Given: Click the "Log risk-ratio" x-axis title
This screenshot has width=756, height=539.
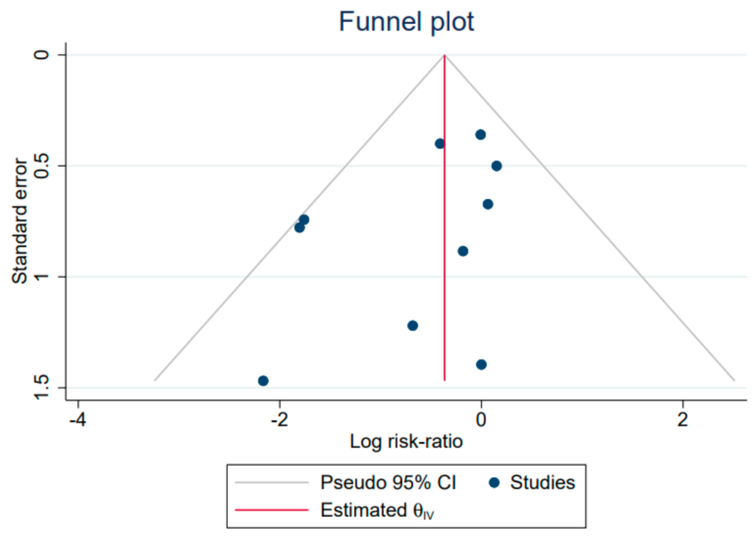Looking at the screenshot, I should (406, 442).
